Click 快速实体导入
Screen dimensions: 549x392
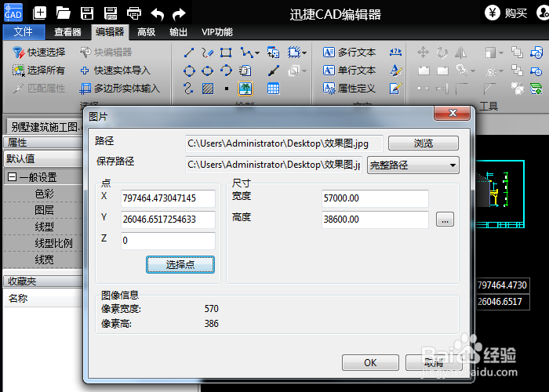click(115, 71)
